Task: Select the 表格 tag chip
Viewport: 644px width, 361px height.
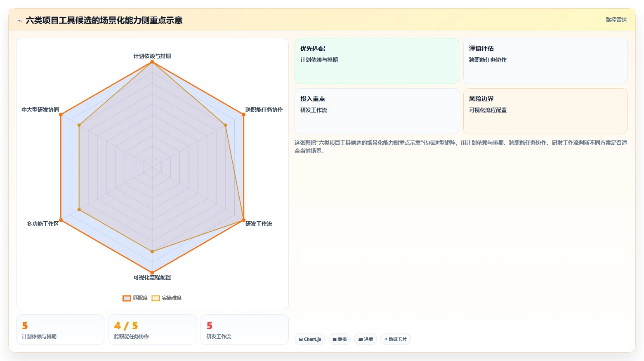Action: tap(340, 339)
